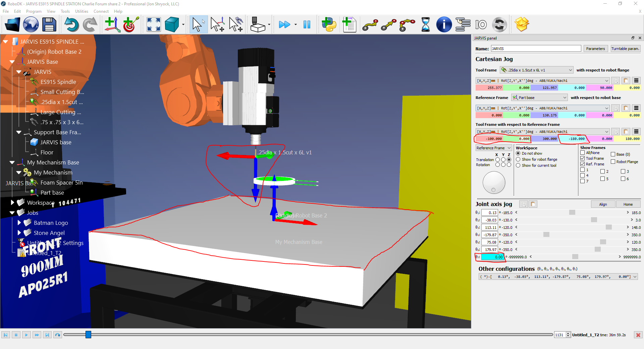
Task: Click the blue information message icon
Action: tap(443, 24)
